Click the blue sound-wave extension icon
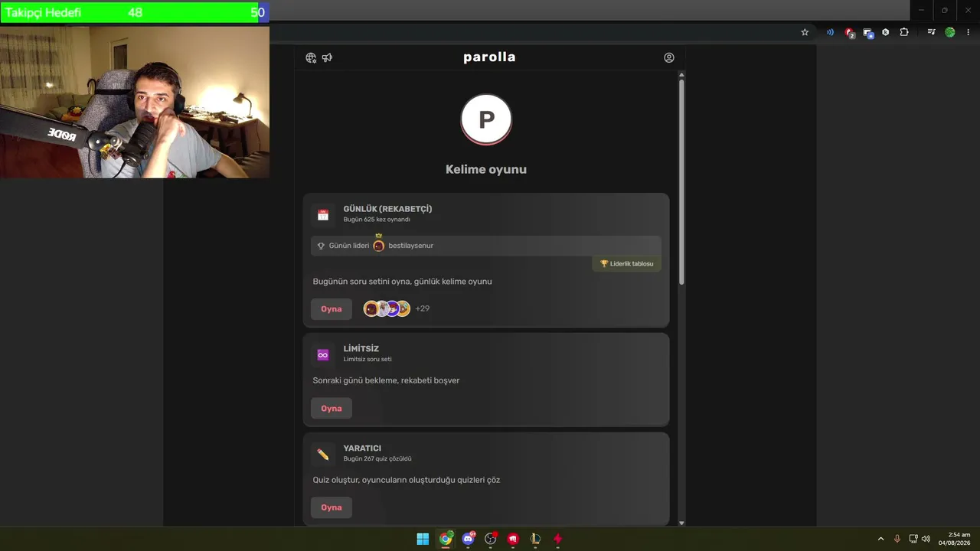Viewport: 980px width, 551px height. 830,32
